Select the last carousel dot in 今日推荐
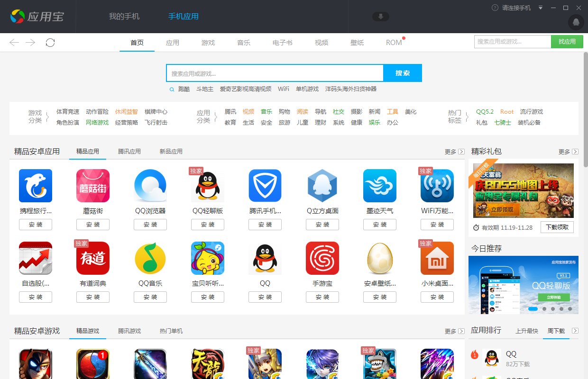The width and height of the screenshot is (588, 379). click(570, 309)
